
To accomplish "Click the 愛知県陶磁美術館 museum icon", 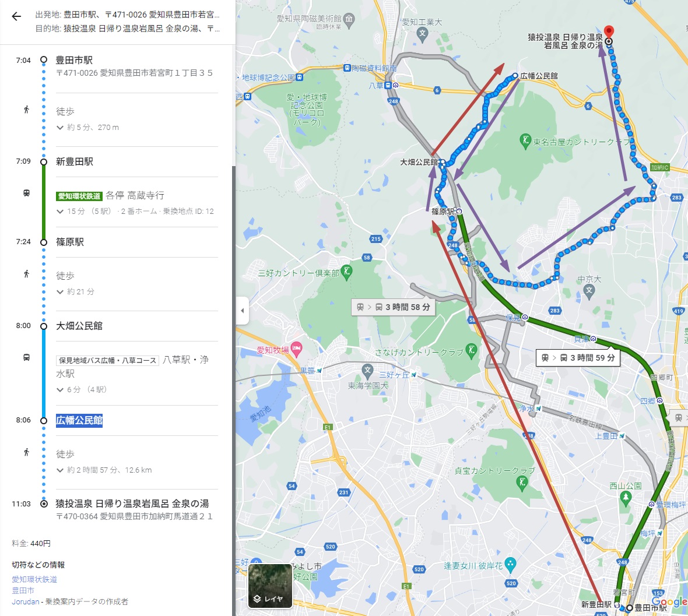I will (x=349, y=19).
